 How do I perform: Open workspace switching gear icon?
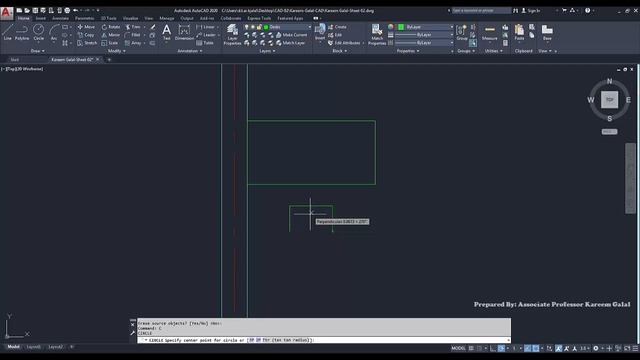(596, 348)
